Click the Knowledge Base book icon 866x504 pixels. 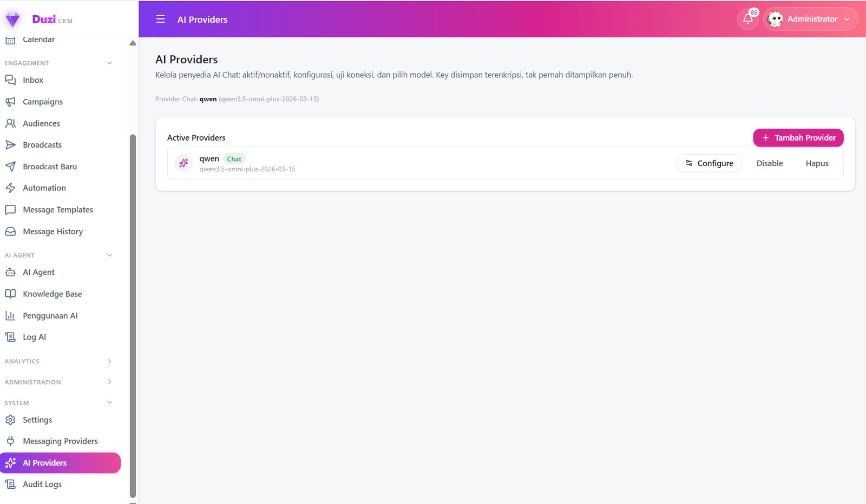(10, 294)
